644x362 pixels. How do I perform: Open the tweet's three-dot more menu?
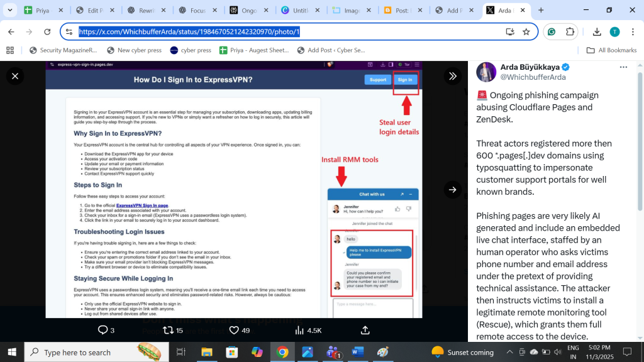click(x=623, y=67)
